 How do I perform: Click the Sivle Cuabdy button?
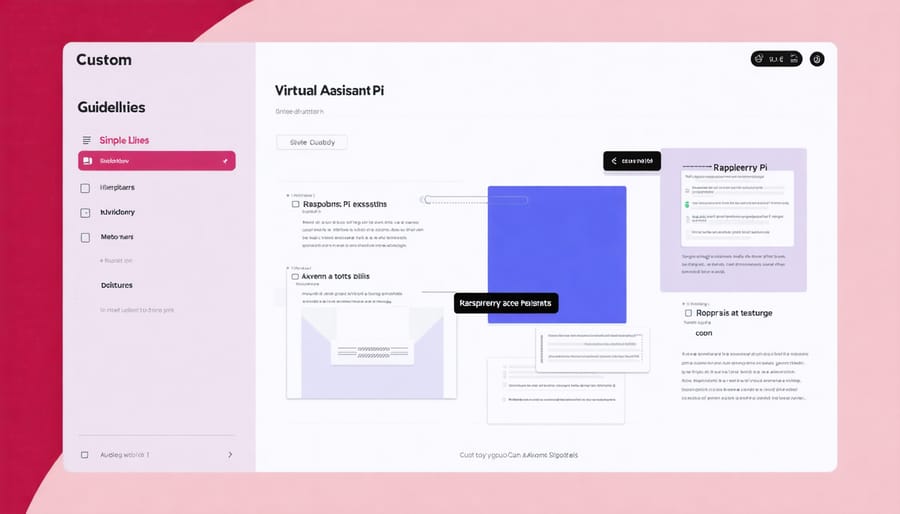(x=312, y=142)
